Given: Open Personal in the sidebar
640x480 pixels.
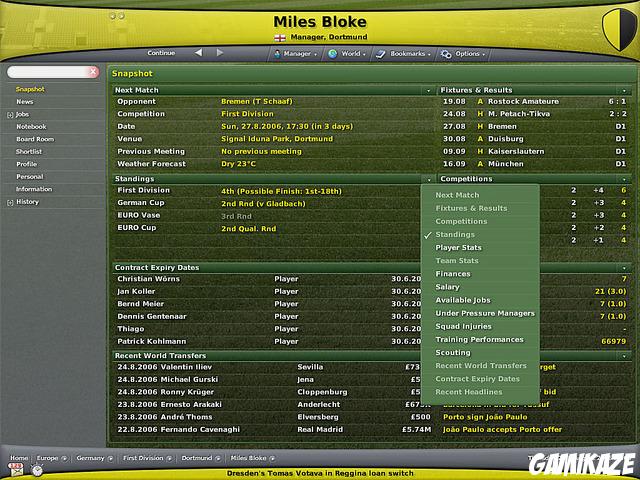Looking at the screenshot, I should (30, 177).
